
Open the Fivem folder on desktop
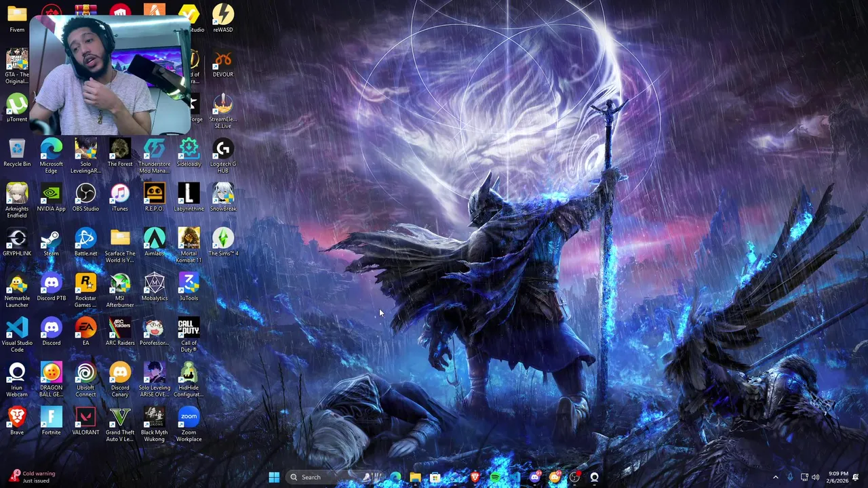[x=17, y=18]
